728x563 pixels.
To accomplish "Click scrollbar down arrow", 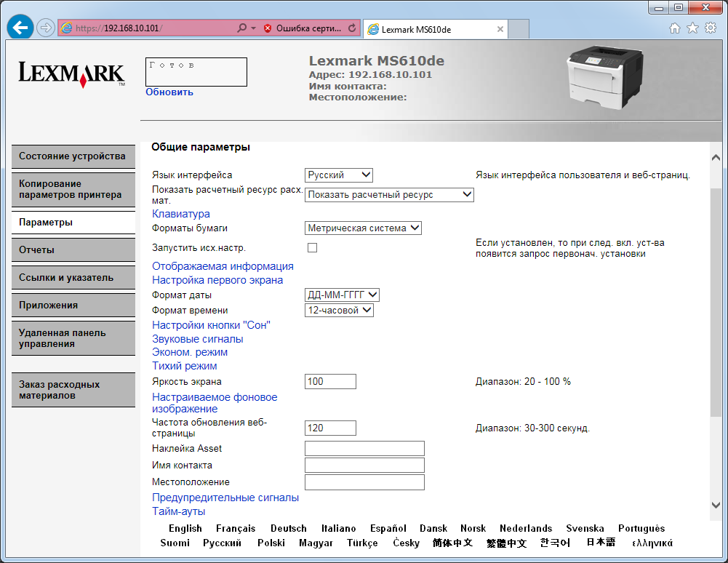I will [x=716, y=505].
